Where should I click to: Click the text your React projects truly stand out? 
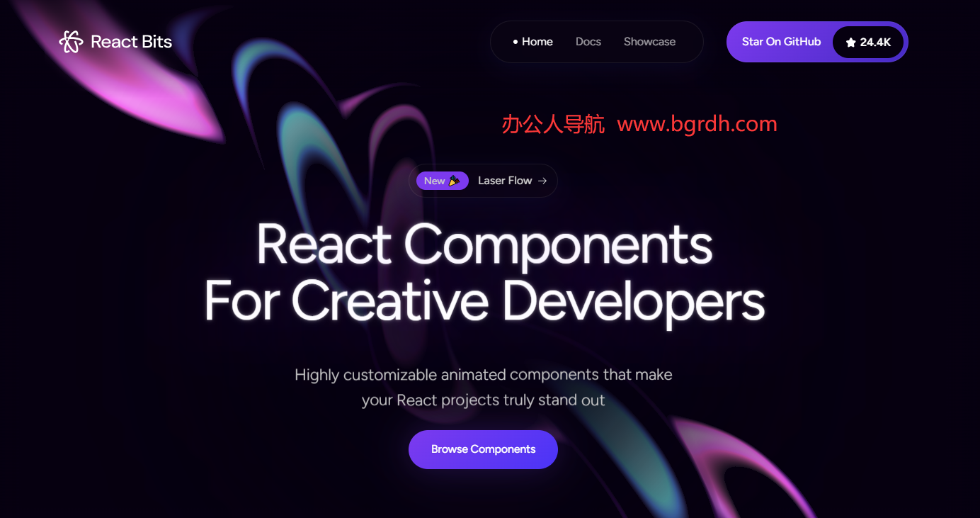[x=484, y=400]
